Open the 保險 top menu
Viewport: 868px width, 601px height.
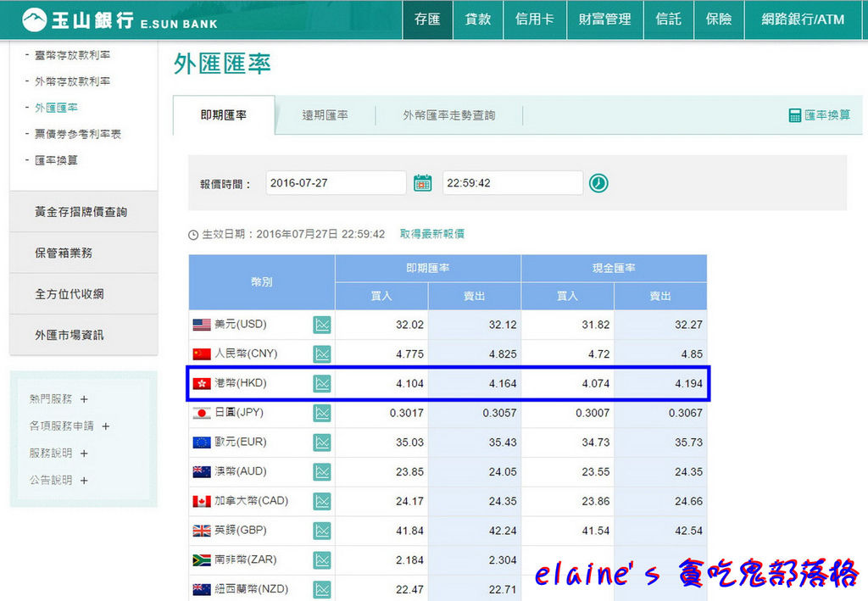pos(719,19)
